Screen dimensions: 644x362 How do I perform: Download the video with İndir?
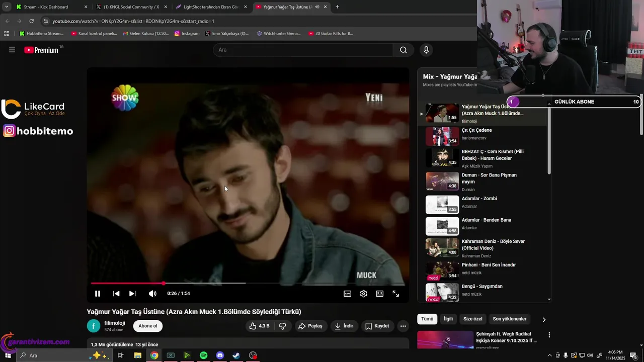pos(344,326)
